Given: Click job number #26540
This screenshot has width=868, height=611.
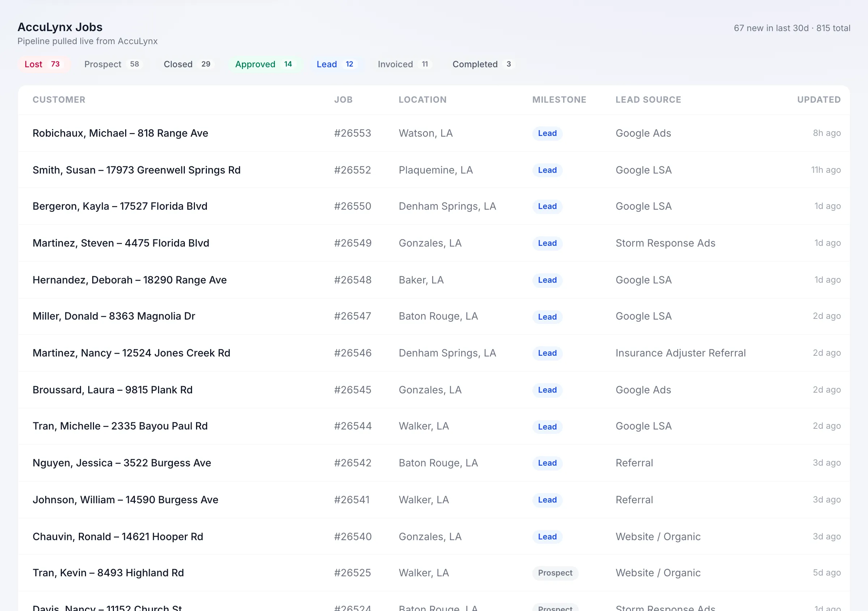Looking at the screenshot, I should [353, 537].
